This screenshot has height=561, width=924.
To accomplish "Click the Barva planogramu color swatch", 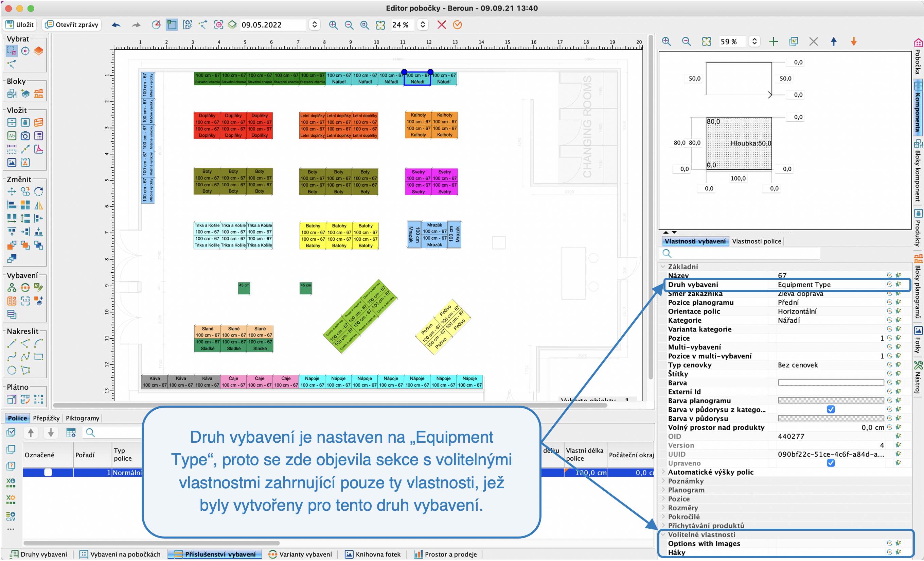I will [x=831, y=401].
